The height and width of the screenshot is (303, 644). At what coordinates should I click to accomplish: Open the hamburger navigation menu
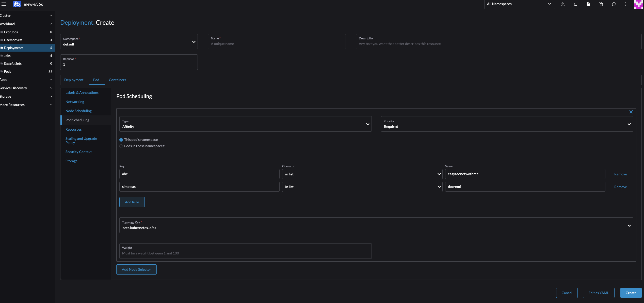[x=4, y=4]
